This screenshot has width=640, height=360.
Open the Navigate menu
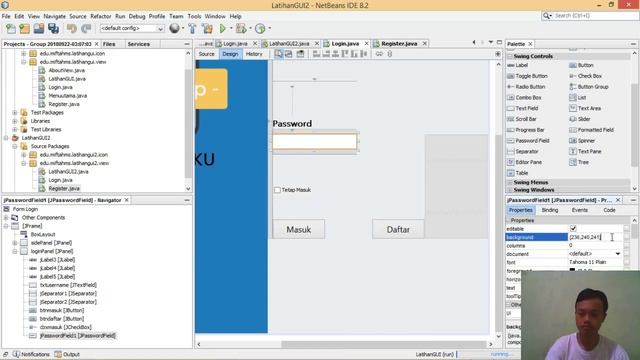pos(54,16)
